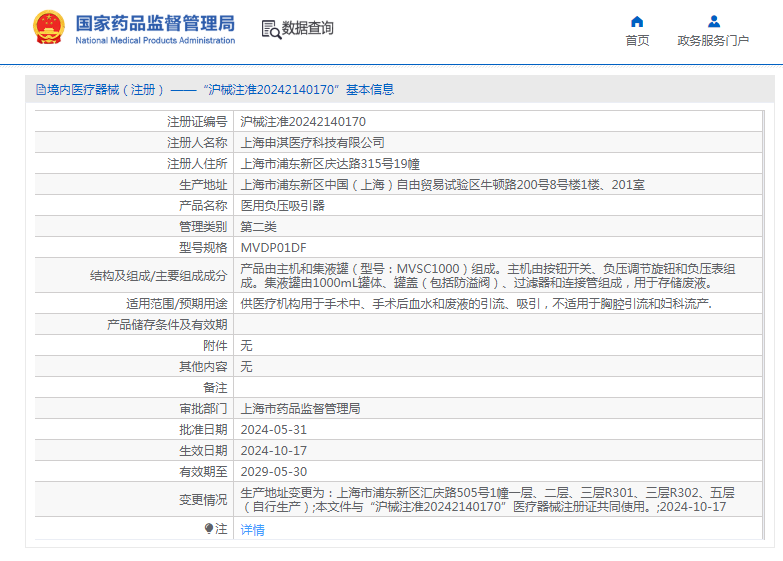783x561 pixels.
Task: Click the 生效日期 row label
Action: click(x=203, y=451)
